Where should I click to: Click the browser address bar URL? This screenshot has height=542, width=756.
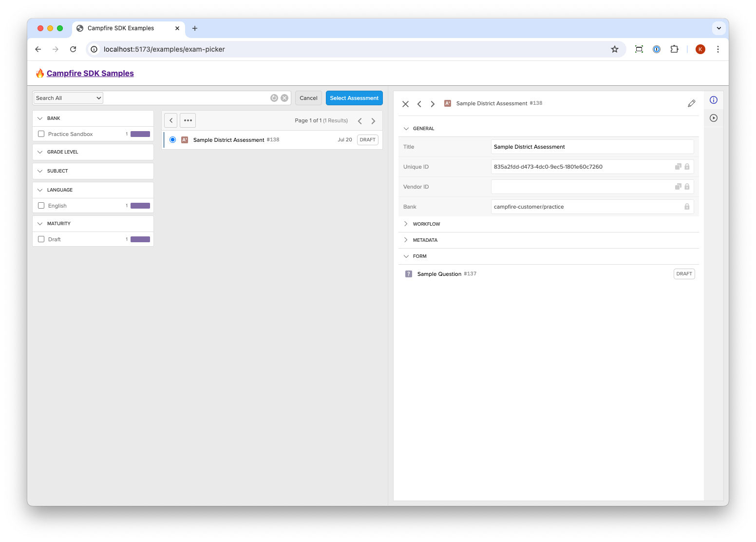click(x=164, y=49)
